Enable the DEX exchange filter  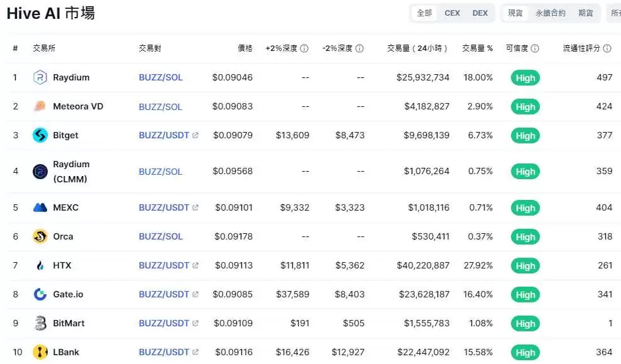[x=480, y=13]
